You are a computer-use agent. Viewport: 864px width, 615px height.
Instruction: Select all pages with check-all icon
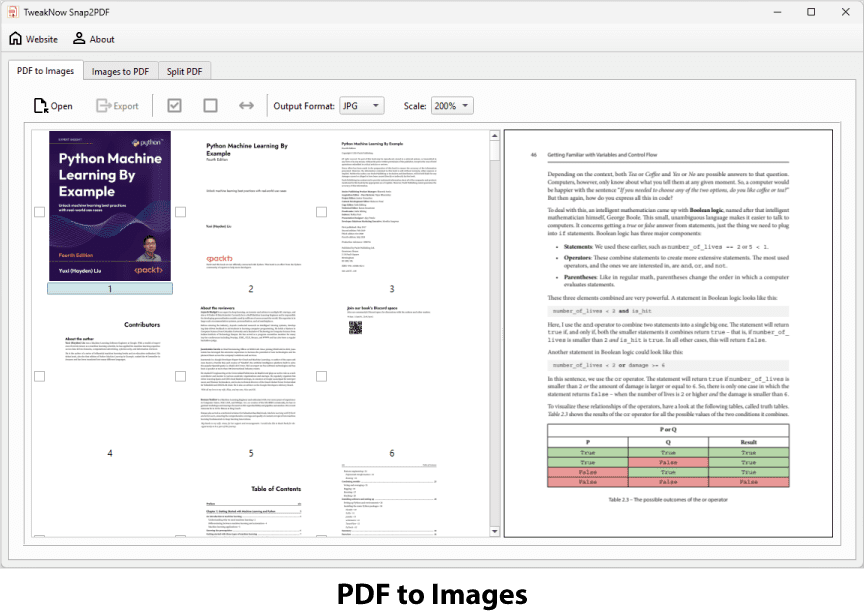[174, 105]
